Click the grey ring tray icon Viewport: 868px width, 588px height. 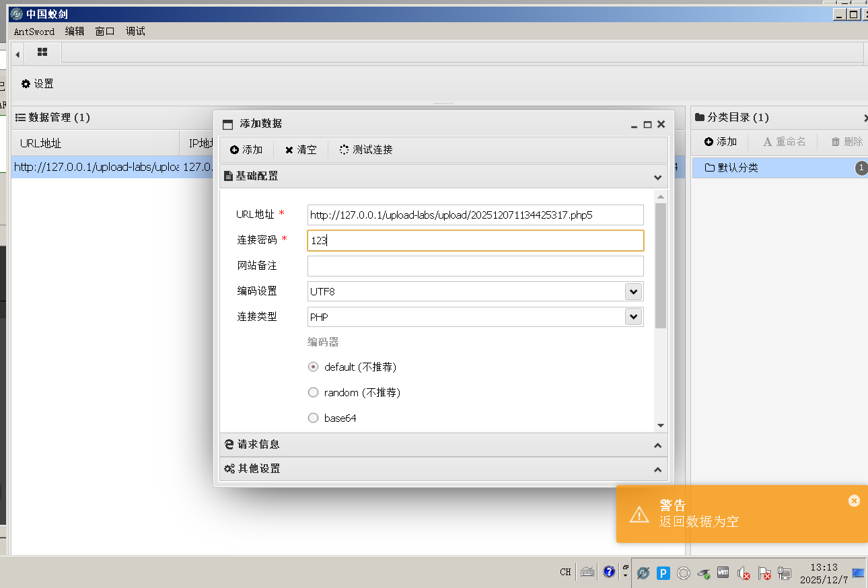[x=683, y=573]
